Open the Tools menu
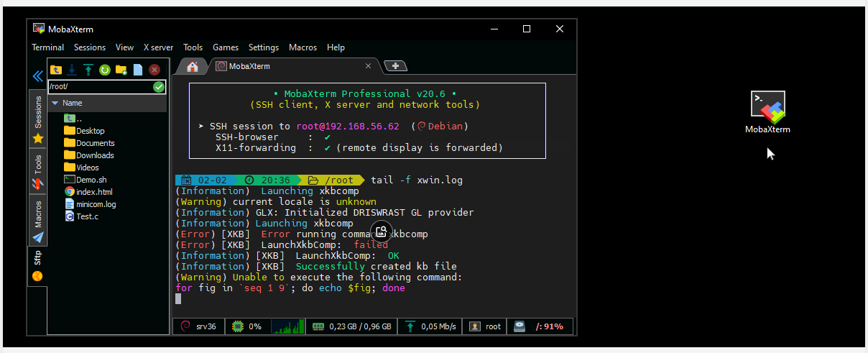The image size is (868, 353). [193, 47]
